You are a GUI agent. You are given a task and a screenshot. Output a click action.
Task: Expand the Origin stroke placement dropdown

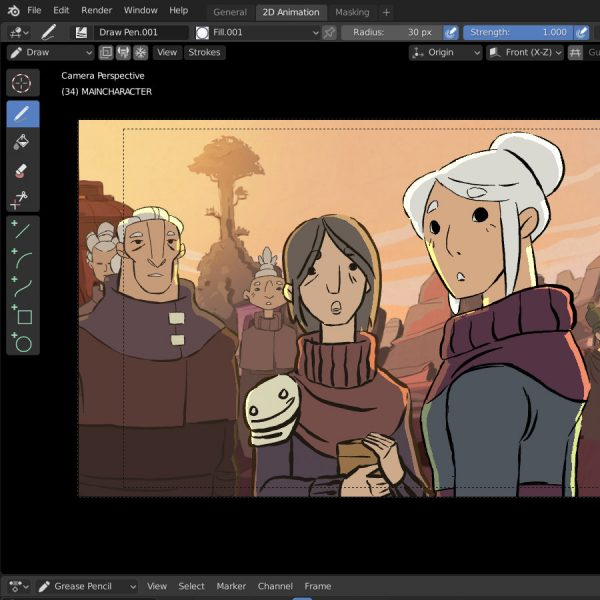tap(446, 52)
